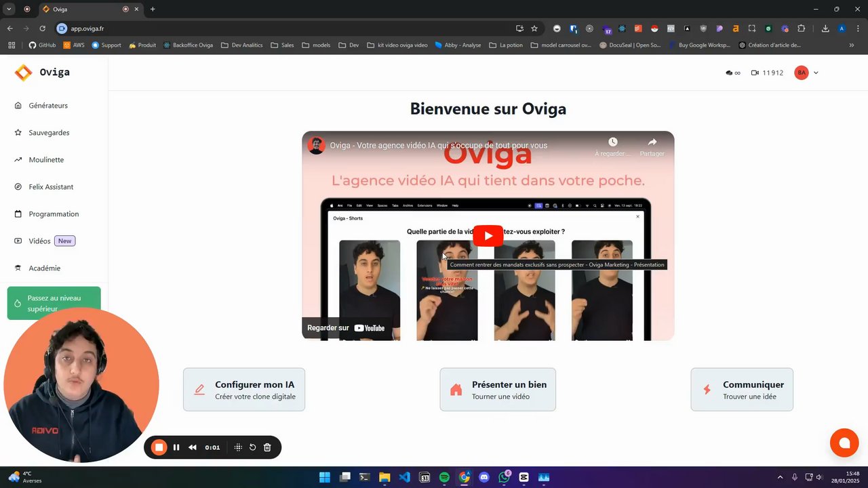Viewport: 868px width, 488px height.
Task: Show hidden system tray icons
Action: (780, 477)
